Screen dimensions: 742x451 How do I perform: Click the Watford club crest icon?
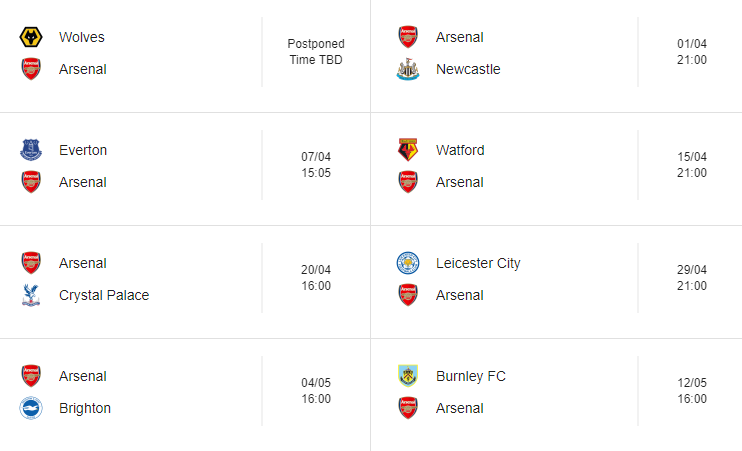(408, 151)
